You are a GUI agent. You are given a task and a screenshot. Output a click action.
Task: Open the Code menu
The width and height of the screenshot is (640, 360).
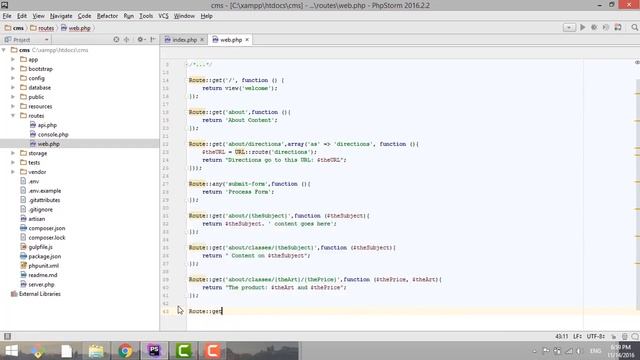click(84, 16)
